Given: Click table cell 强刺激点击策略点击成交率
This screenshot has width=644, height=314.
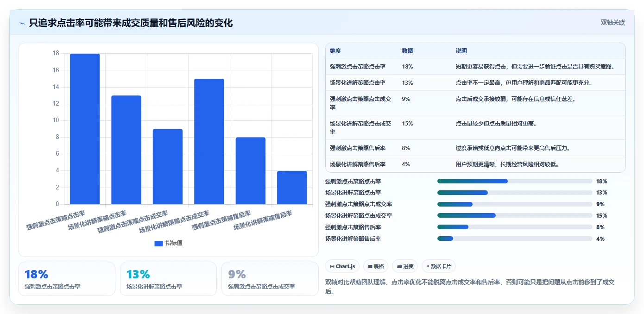Looking at the screenshot, I should (360, 103).
